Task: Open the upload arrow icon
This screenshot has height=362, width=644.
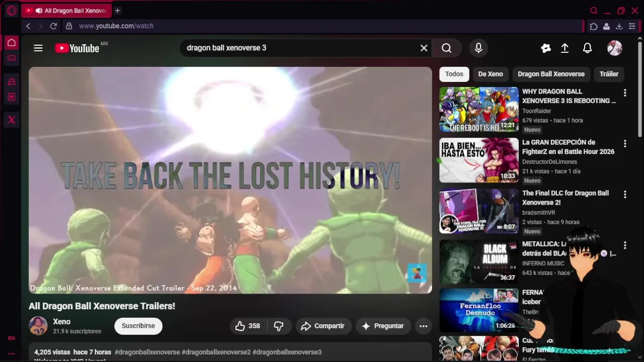Action: coord(565,48)
